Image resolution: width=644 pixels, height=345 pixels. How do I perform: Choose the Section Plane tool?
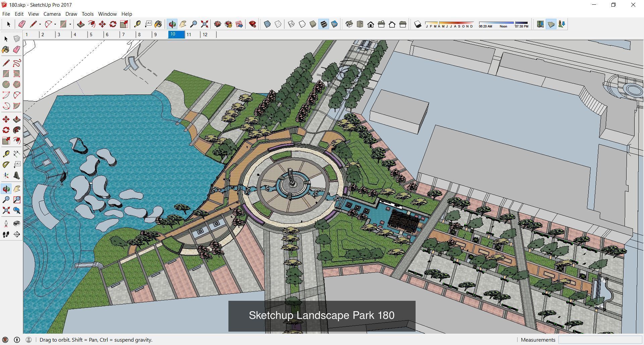(x=17, y=234)
